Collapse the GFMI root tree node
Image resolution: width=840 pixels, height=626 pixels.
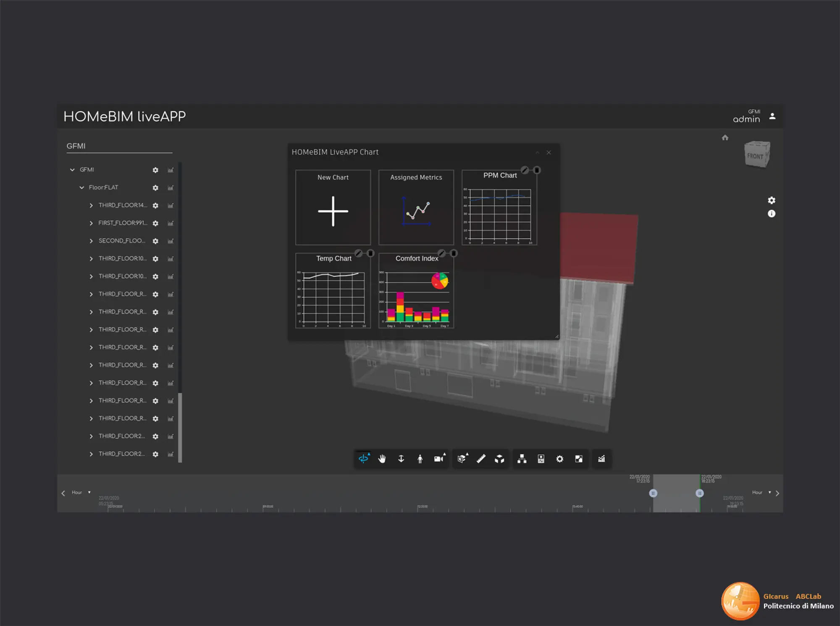(72, 170)
